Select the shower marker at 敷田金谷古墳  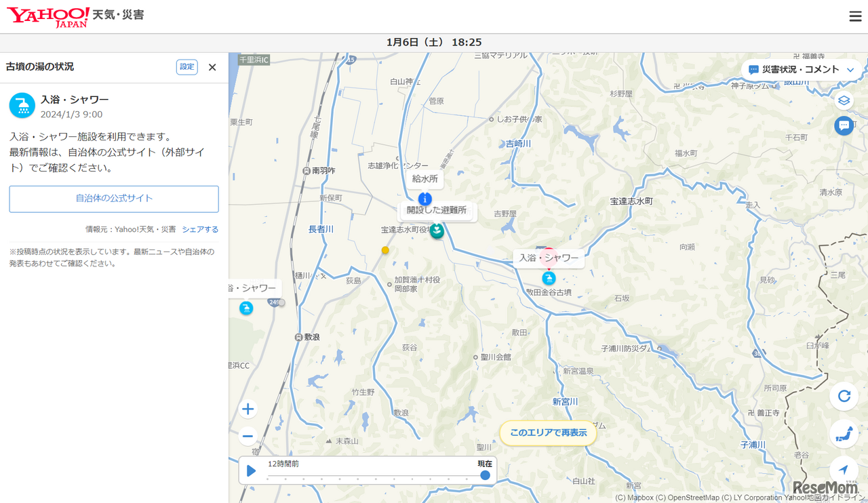click(549, 278)
